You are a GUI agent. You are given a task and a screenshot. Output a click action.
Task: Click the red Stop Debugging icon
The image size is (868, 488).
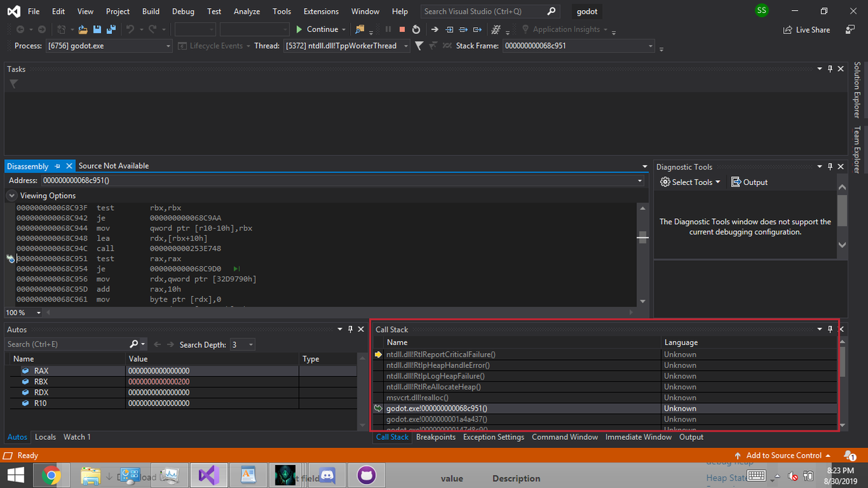[x=402, y=30]
